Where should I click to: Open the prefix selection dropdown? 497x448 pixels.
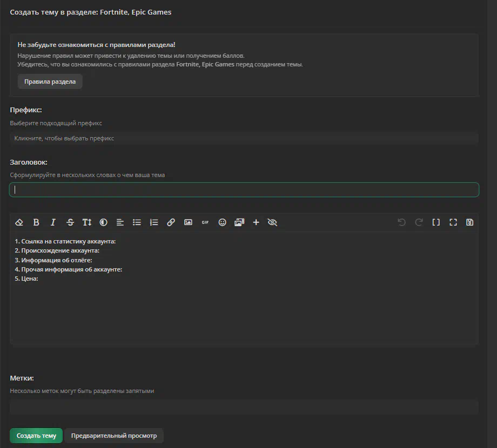pos(244,138)
